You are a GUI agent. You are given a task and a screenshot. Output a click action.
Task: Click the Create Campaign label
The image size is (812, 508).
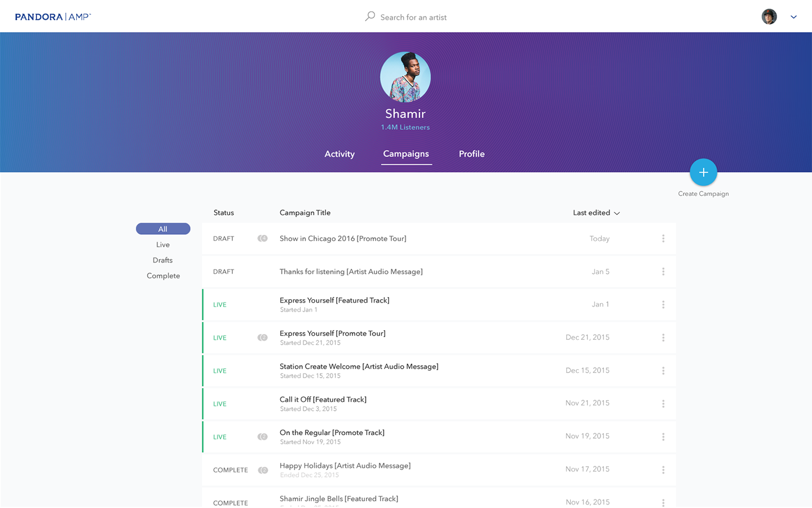point(703,194)
